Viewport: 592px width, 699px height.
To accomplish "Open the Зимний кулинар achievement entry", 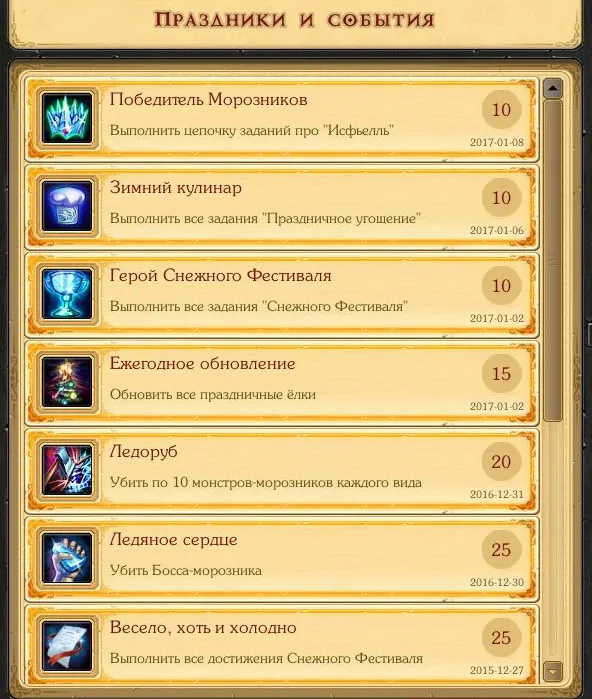I will tap(282, 207).
